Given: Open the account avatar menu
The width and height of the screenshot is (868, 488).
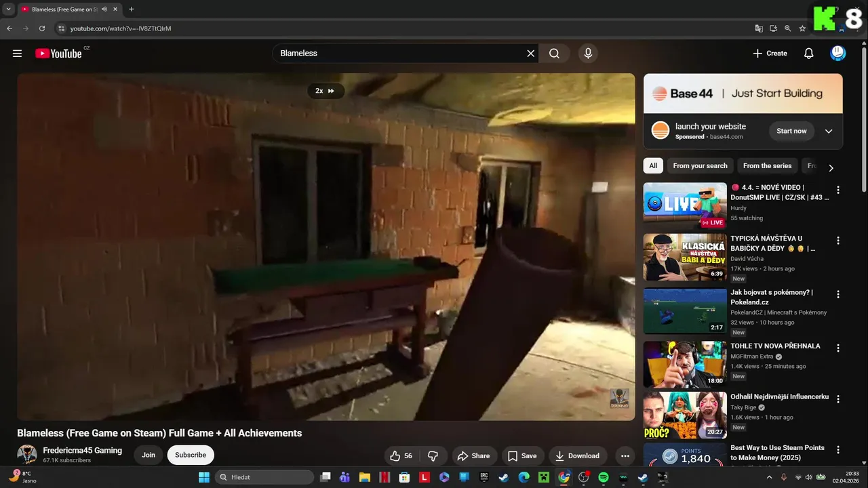Looking at the screenshot, I should point(838,54).
